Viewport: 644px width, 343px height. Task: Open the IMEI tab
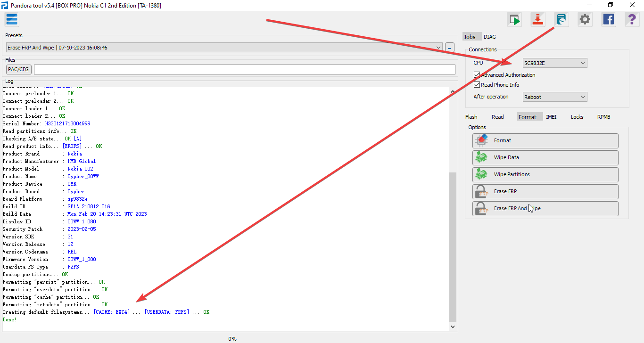pyautogui.click(x=551, y=117)
